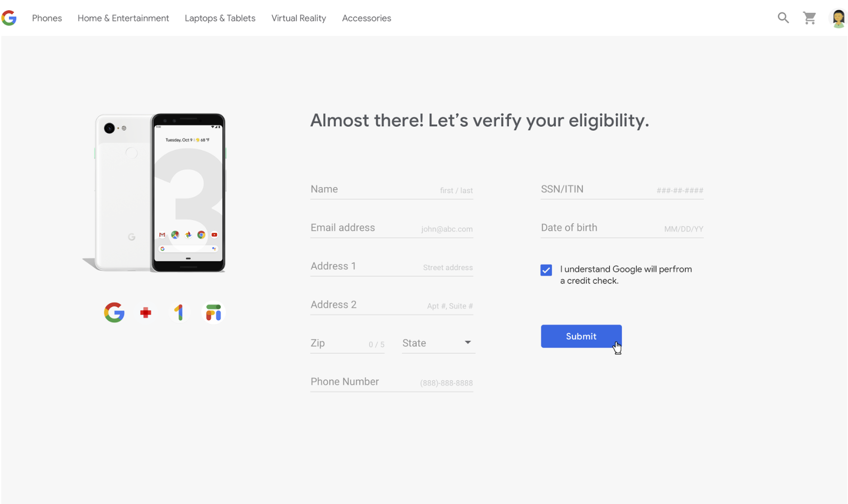Click the user profile avatar
848x504 pixels.
pyautogui.click(x=838, y=19)
